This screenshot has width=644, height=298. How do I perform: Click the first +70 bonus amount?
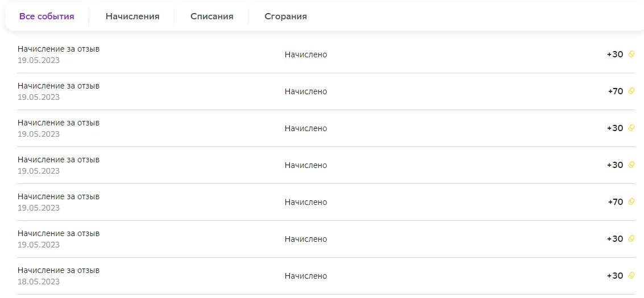tap(616, 91)
